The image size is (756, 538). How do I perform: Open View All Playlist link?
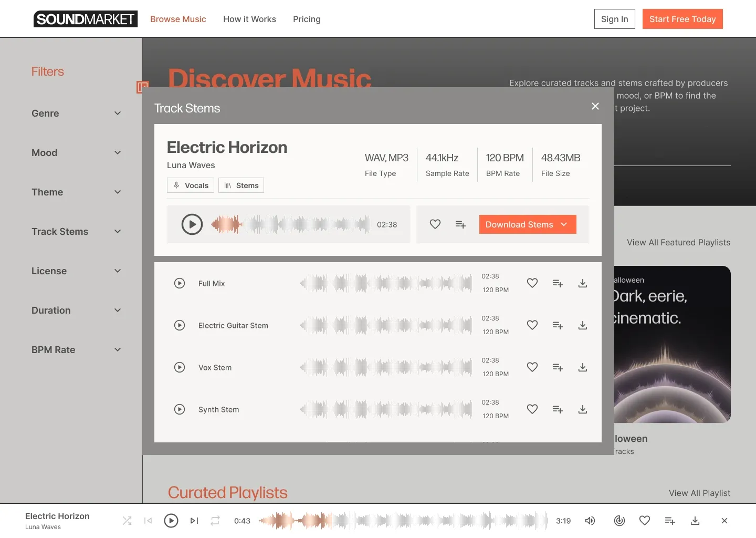[699, 493]
